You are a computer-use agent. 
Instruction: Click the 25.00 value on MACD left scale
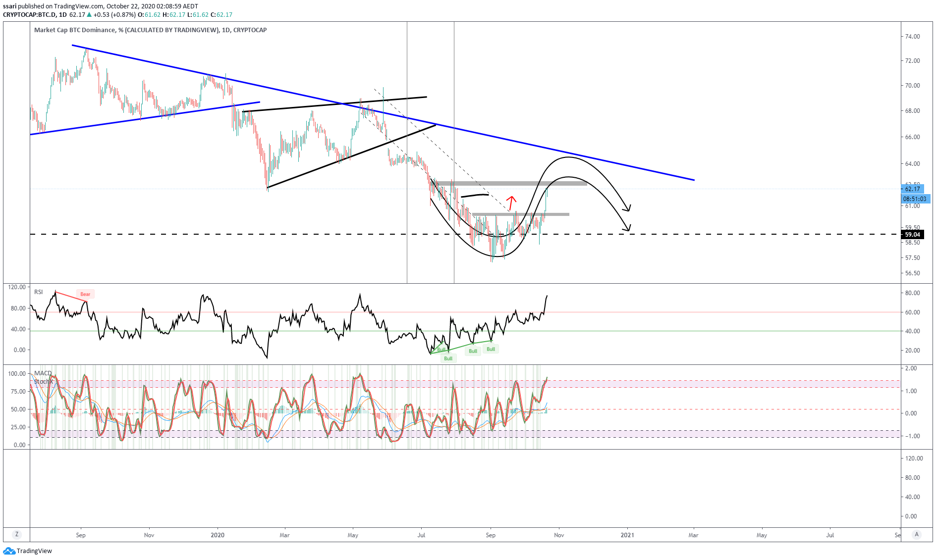(19, 427)
